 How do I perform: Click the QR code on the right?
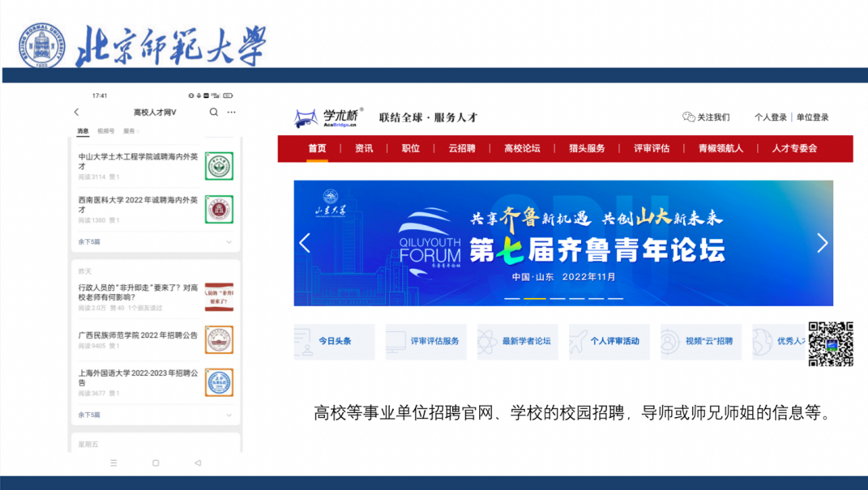click(x=831, y=344)
